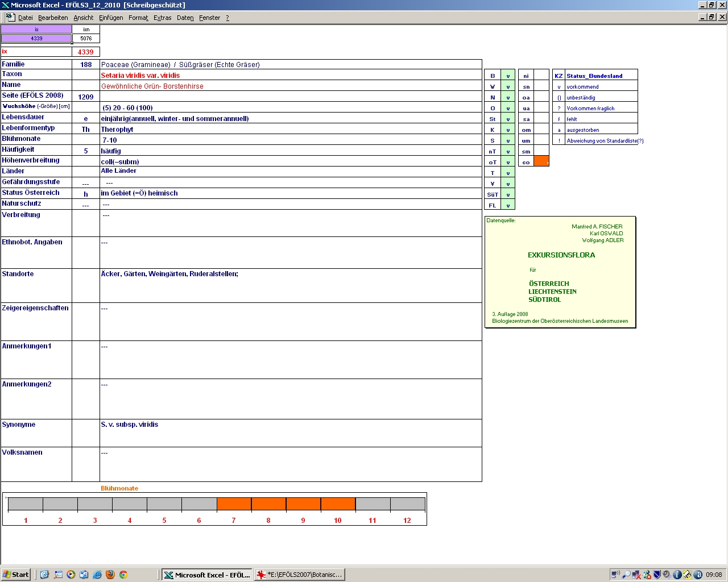Click the 'Vorkommen fraglich' legend entry
The image size is (728, 582).
590,109
